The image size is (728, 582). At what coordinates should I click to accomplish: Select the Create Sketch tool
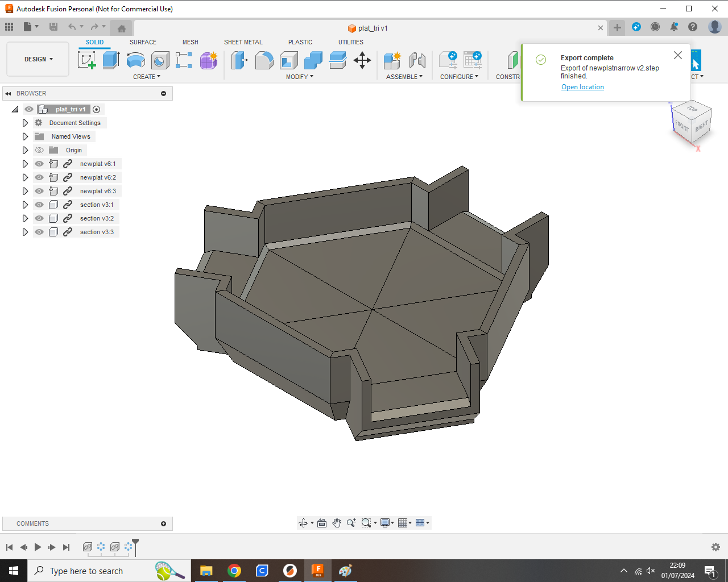pyautogui.click(x=86, y=60)
